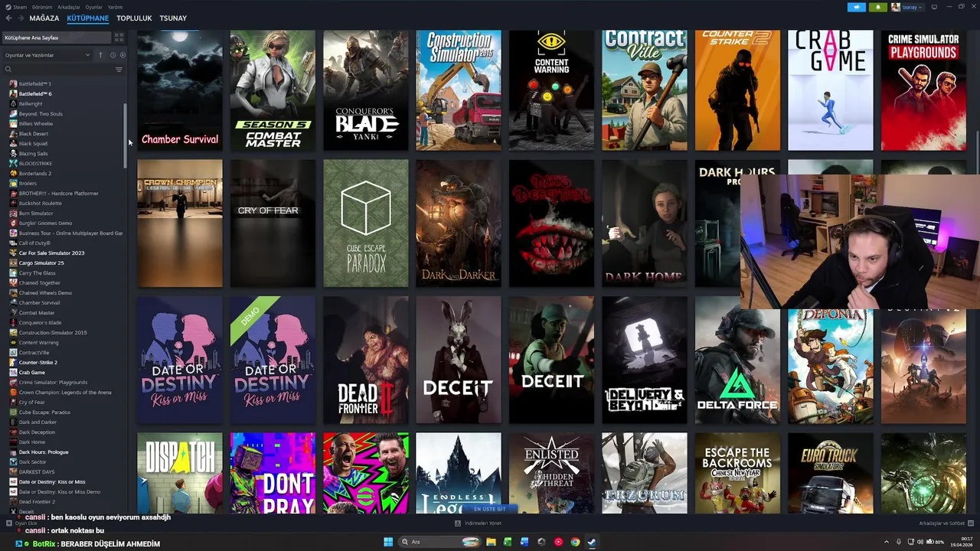Switch to the MAĞAZA tab
This screenshot has height=551, width=980.
coord(44,18)
